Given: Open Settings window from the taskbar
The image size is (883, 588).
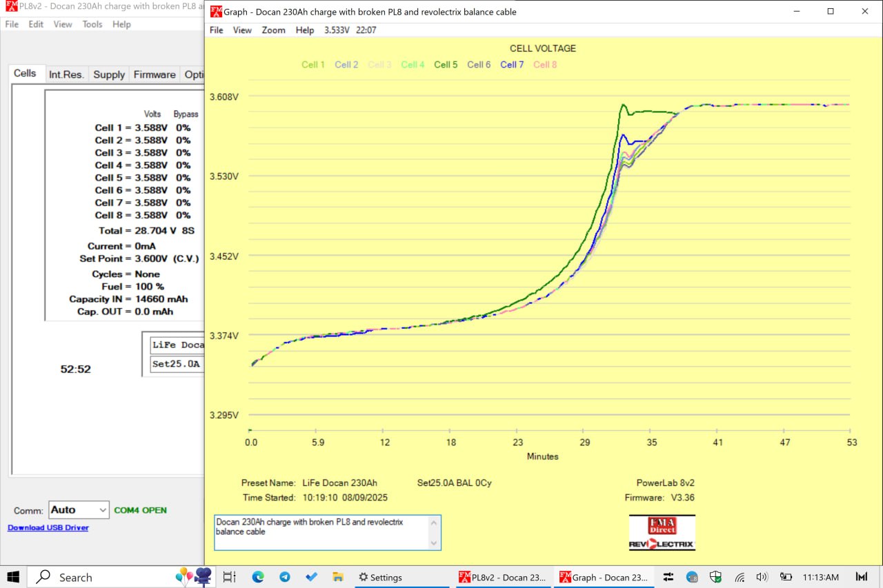Looking at the screenshot, I should click(x=379, y=578).
